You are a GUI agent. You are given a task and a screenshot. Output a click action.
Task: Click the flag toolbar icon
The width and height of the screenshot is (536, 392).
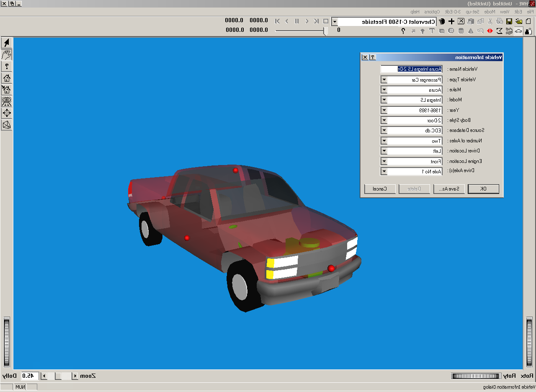[480, 31]
